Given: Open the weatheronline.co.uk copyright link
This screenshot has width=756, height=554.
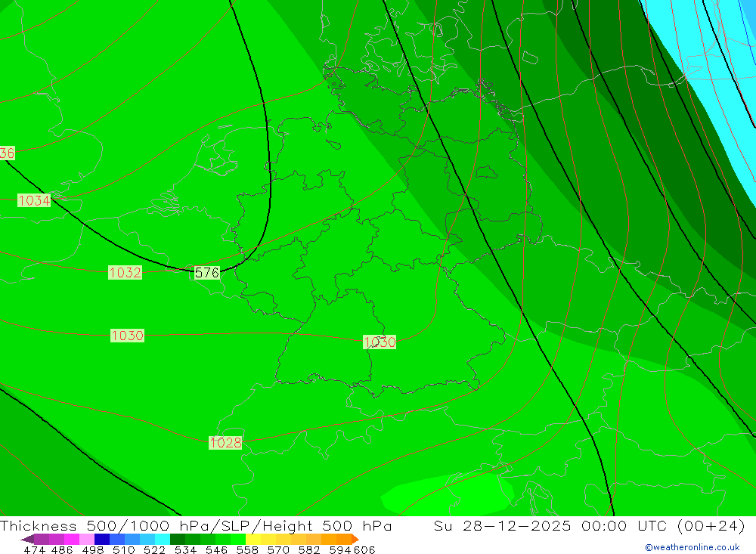Looking at the screenshot, I should click(x=692, y=547).
